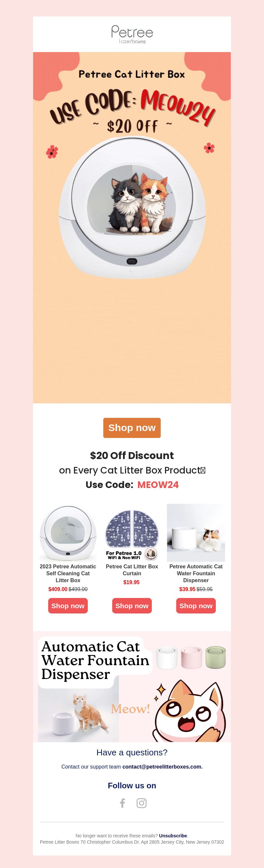Click the Unsubscribe link
The height and width of the screenshot is (868, 264).
click(x=173, y=836)
